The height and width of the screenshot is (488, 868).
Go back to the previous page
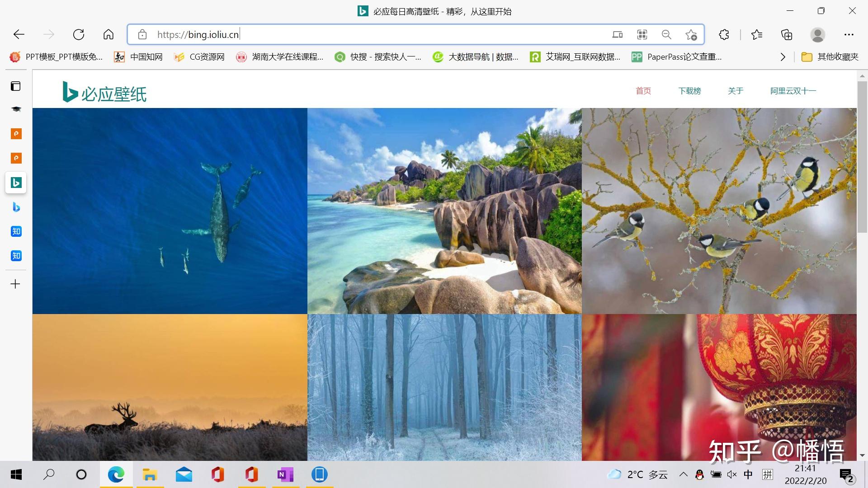[19, 34]
